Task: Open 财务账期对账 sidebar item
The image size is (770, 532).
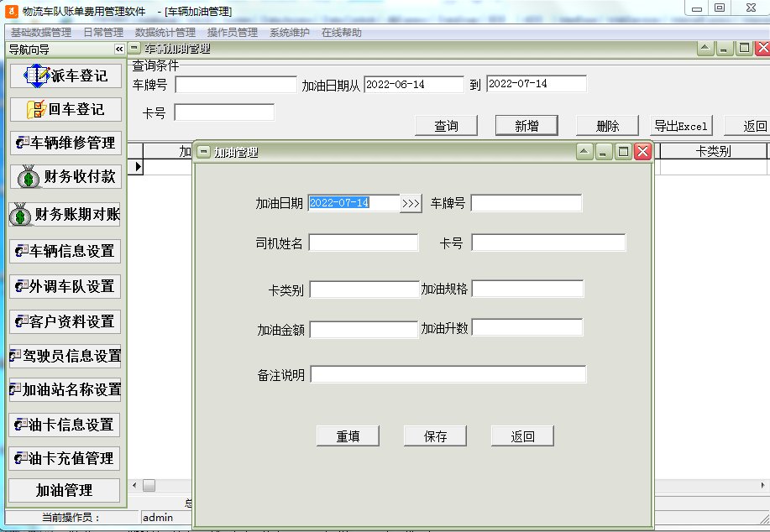Action: pos(65,215)
